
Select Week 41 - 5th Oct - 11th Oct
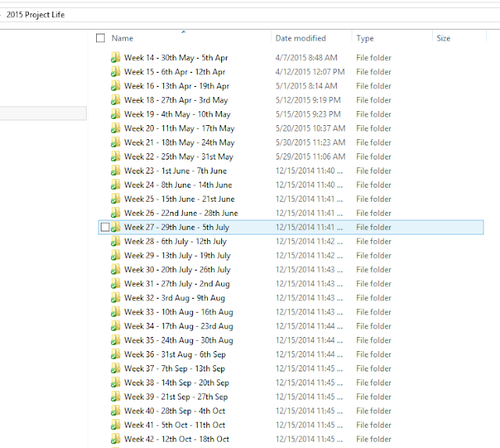point(174,425)
